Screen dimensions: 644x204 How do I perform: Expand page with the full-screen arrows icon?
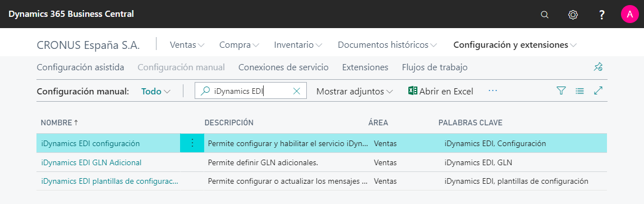coord(598,91)
